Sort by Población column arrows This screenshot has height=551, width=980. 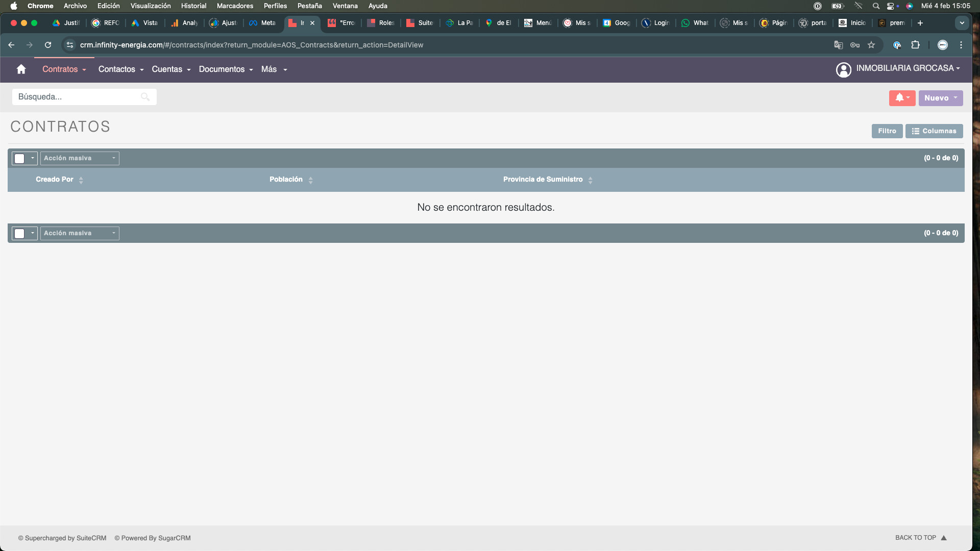pyautogui.click(x=311, y=180)
